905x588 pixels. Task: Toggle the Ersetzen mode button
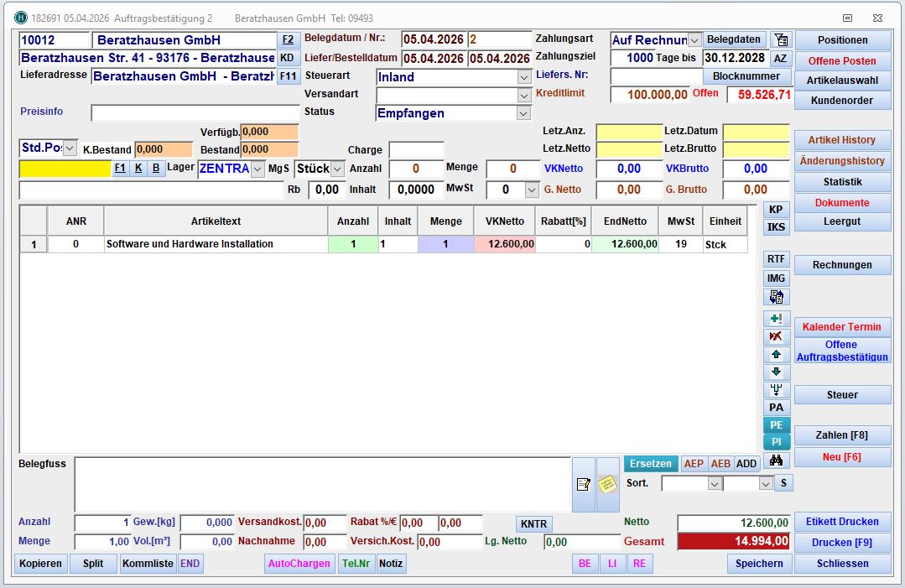(650, 464)
